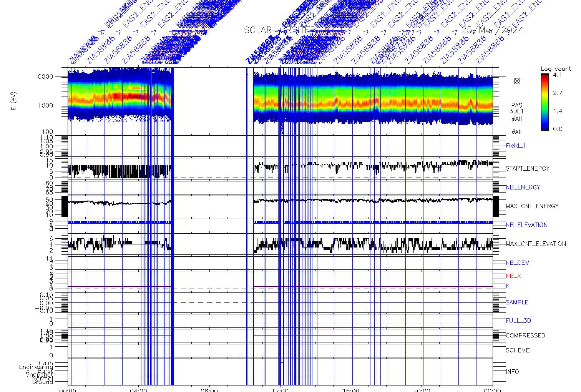Click the crossed-circle symbol above PAS label
581x392 pixels.
point(517,81)
